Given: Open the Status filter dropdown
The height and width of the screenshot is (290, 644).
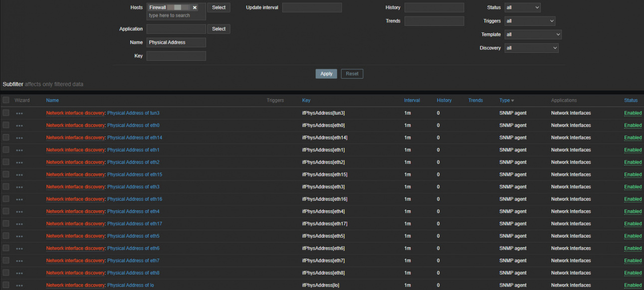Looking at the screenshot, I should (x=522, y=7).
